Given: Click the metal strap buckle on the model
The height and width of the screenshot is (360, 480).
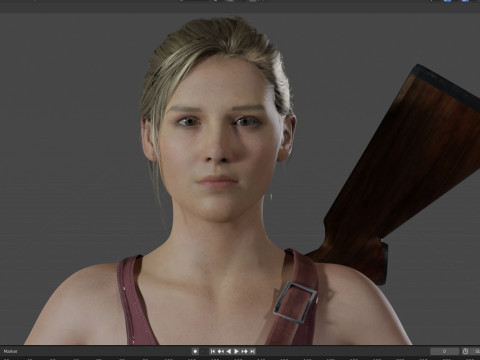Looking at the screenshot, I should [295, 303].
